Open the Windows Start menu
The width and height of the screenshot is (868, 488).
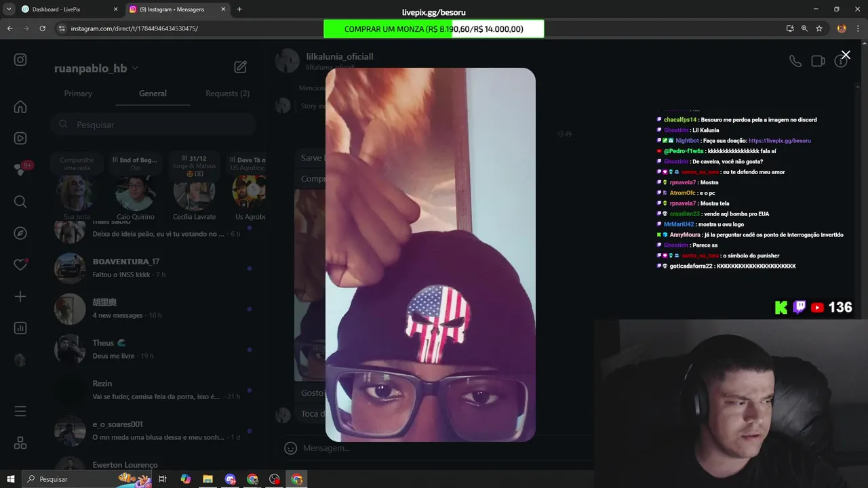(10, 479)
